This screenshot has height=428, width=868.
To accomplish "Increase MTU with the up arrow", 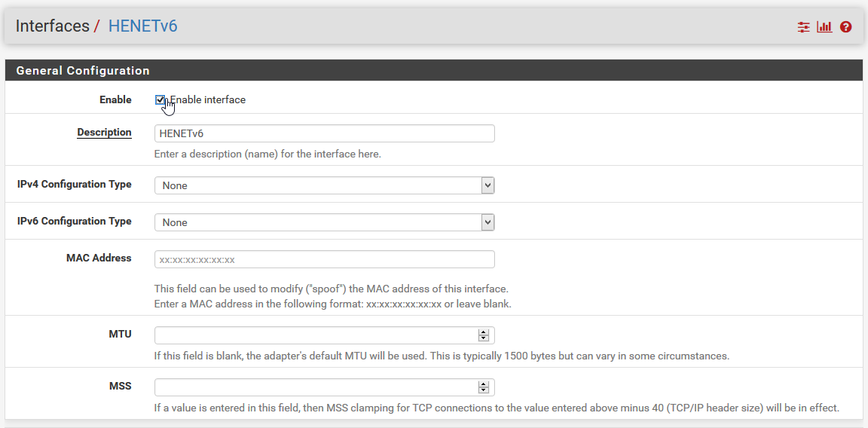I will (x=484, y=332).
